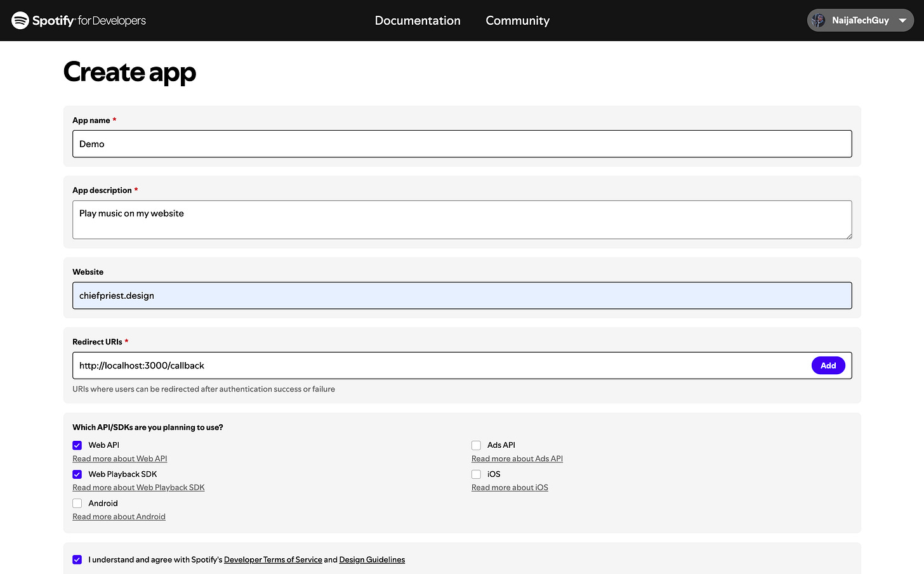The image size is (924, 574).
Task: Check the Android checkbox
Action: click(77, 504)
